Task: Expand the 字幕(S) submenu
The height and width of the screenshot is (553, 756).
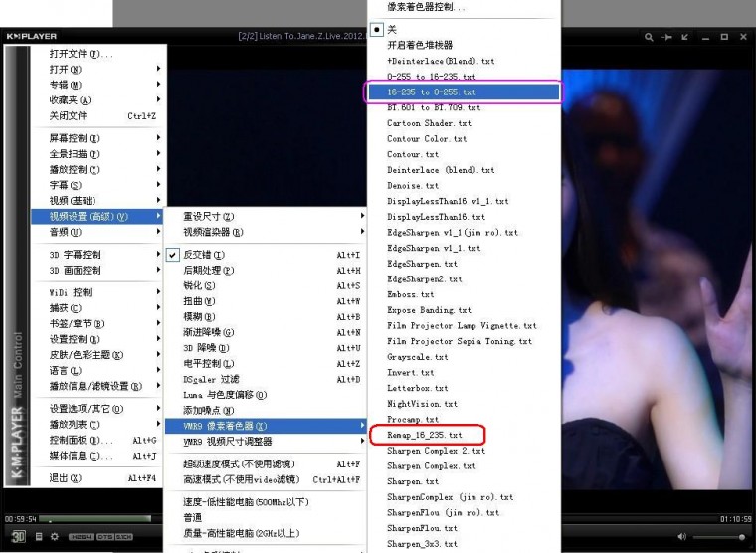Action: coord(99,185)
